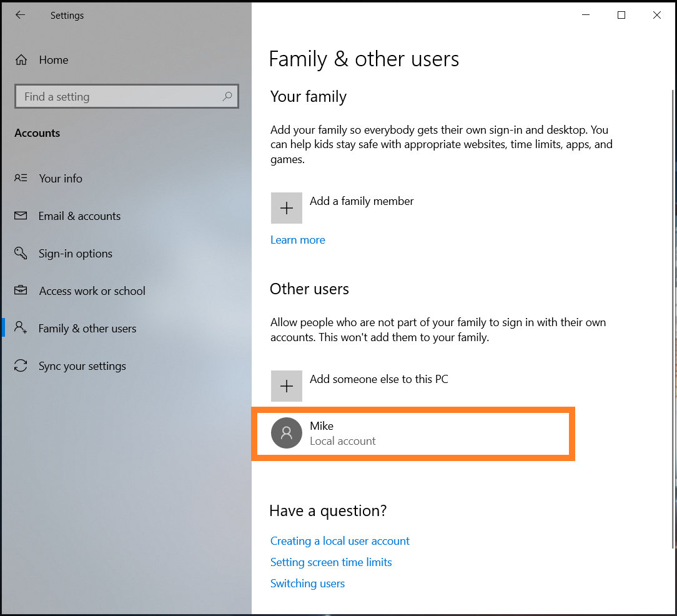The width and height of the screenshot is (677, 616).
Task: Select the Email & accounts envelope icon
Action: point(21,216)
